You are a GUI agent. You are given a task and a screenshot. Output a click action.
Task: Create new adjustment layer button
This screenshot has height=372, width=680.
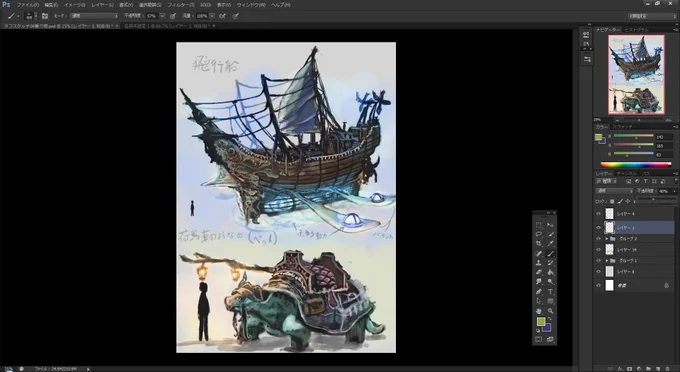click(x=639, y=369)
